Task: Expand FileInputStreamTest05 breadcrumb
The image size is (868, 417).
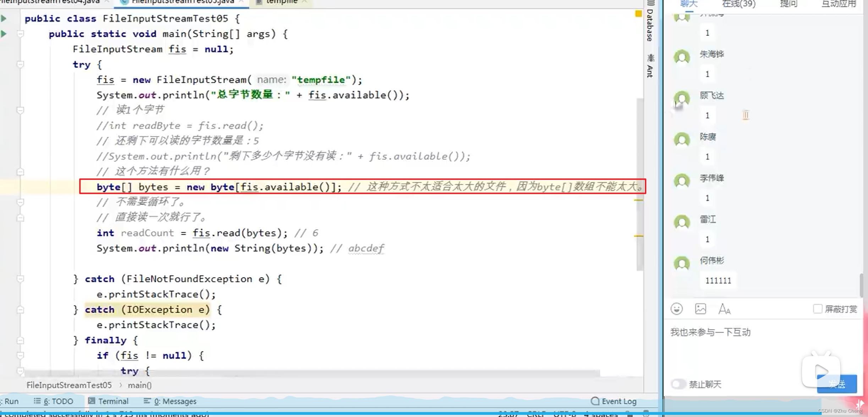Action: coord(68,385)
